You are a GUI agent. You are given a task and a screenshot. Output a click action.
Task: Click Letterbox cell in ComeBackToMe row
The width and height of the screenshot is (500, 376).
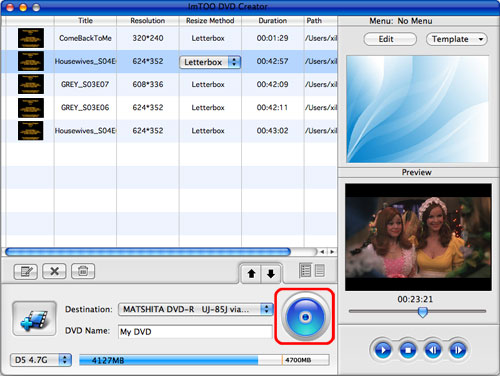[x=208, y=38]
